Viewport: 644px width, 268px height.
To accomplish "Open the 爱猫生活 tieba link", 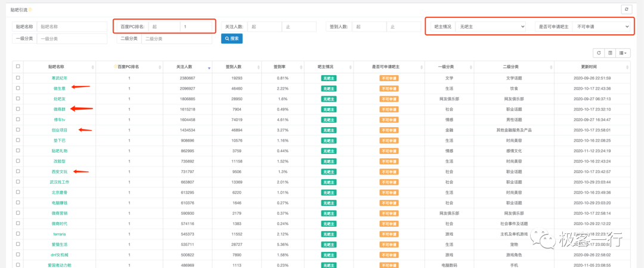I will 59,244.
